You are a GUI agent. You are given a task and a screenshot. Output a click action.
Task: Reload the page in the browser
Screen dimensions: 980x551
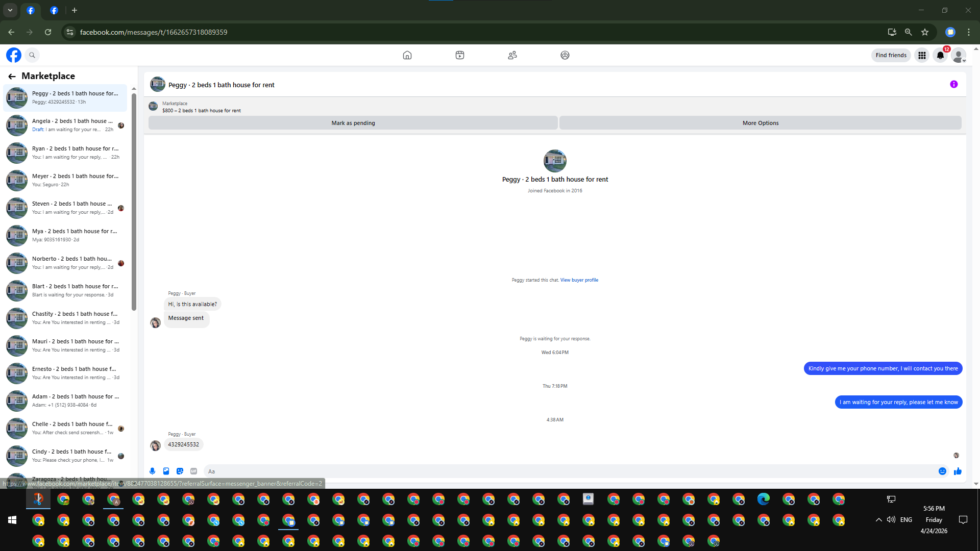[48, 32]
